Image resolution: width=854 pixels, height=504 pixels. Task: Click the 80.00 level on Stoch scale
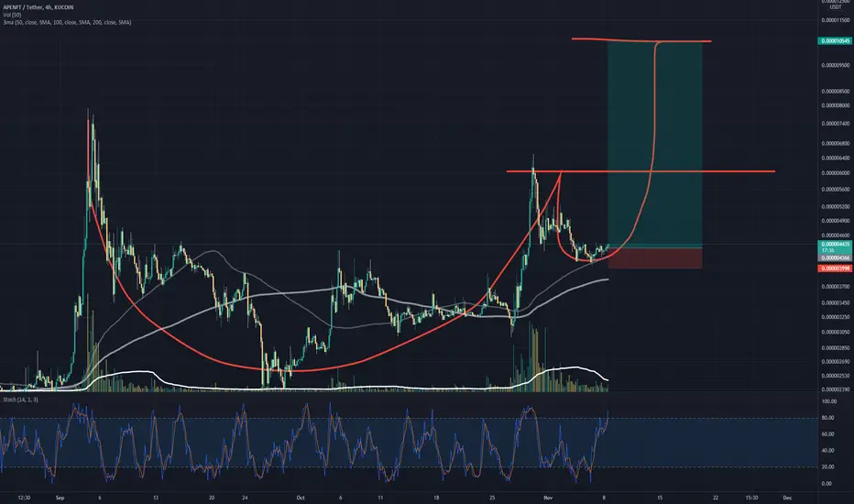tap(827, 418)
